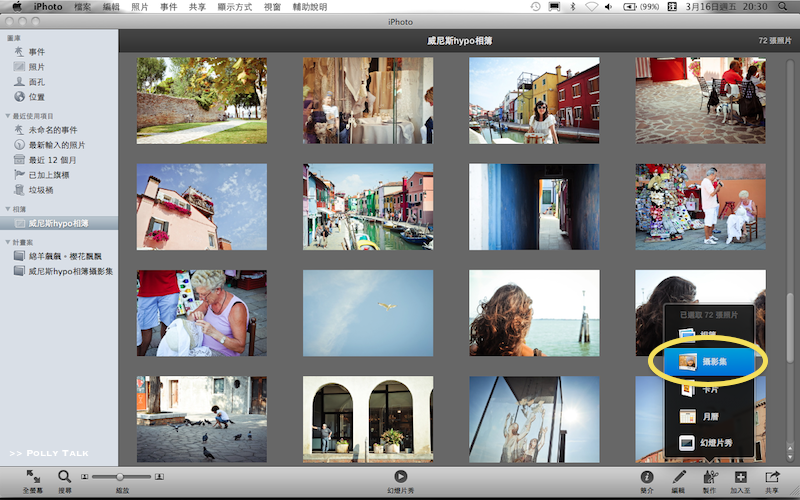Select 面孔 Faces in sidebar
This screenshot has height=500, width=800.
pos(36,82)
